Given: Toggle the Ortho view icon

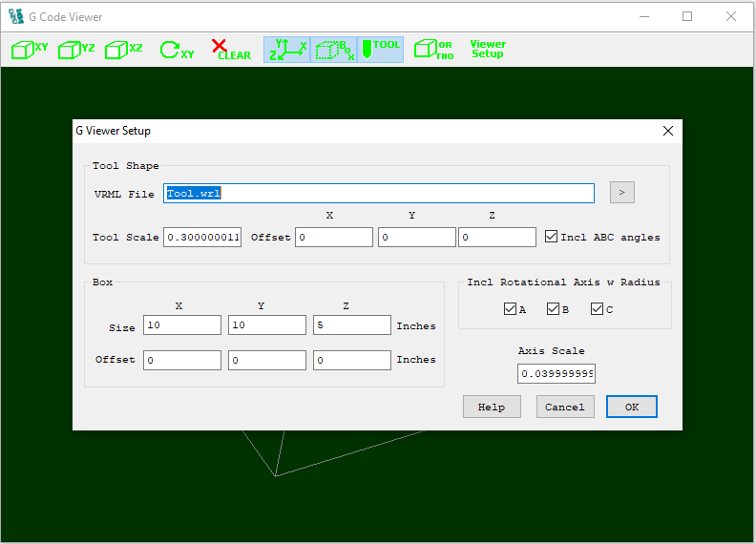Looking at the screenshot, I should tap(433, 50).
